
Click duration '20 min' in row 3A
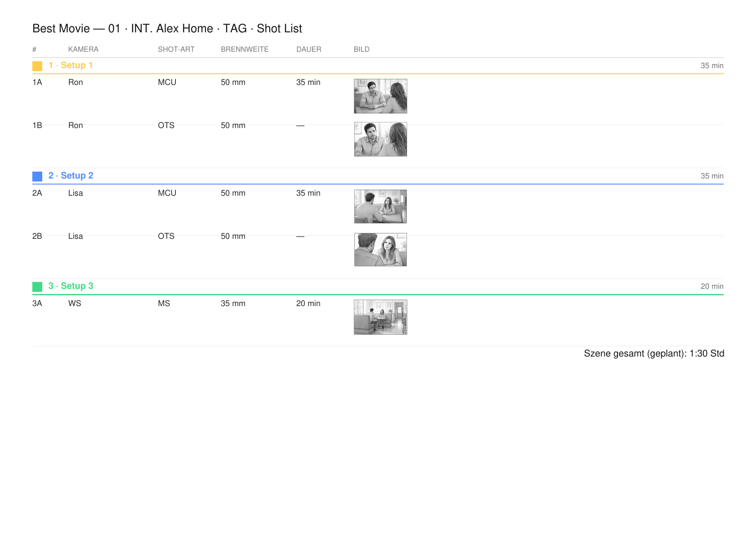click(308, 303)
